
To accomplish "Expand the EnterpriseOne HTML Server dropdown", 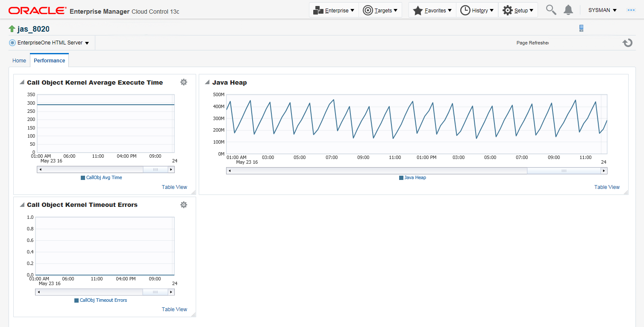I will pos(49,43).
